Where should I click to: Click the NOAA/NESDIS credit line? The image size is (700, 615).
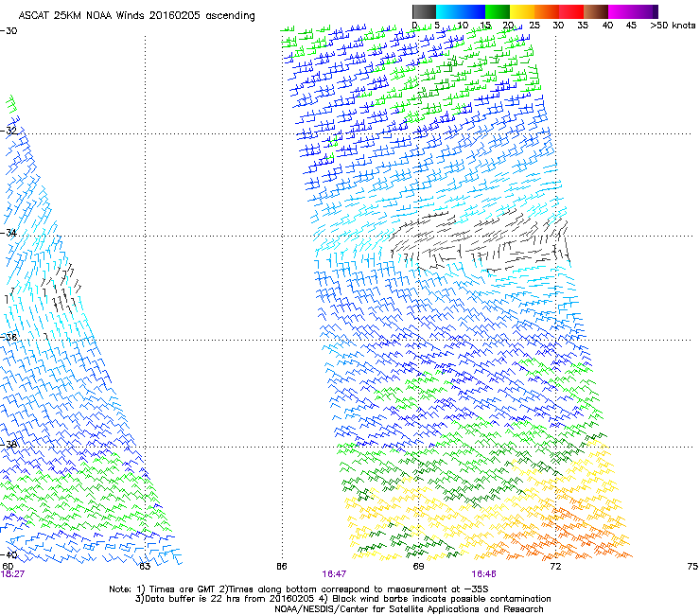409,609
